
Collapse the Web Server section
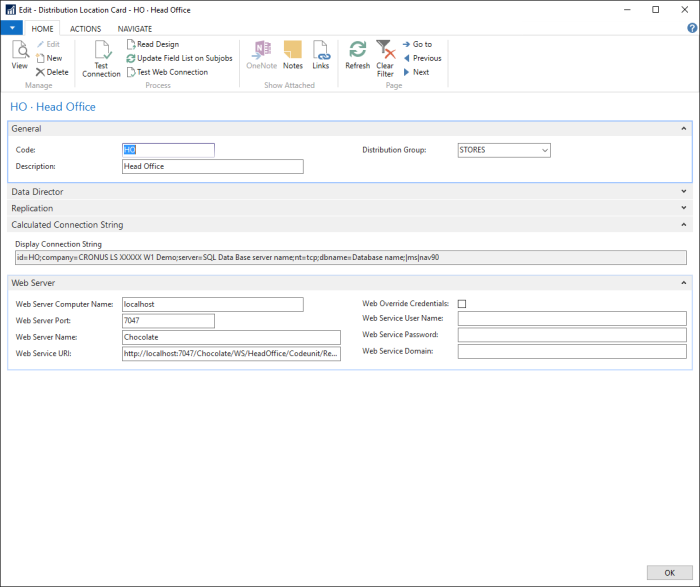(684, 283)
